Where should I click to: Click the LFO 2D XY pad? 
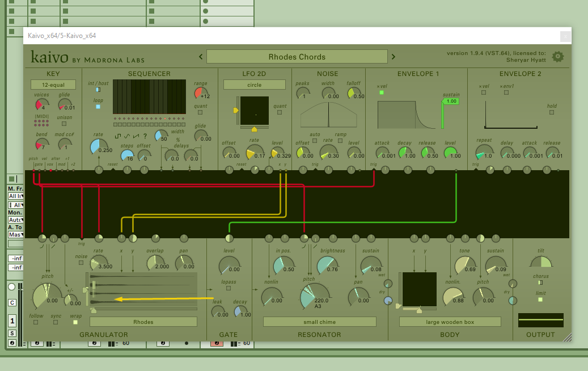tap(255, 111)
